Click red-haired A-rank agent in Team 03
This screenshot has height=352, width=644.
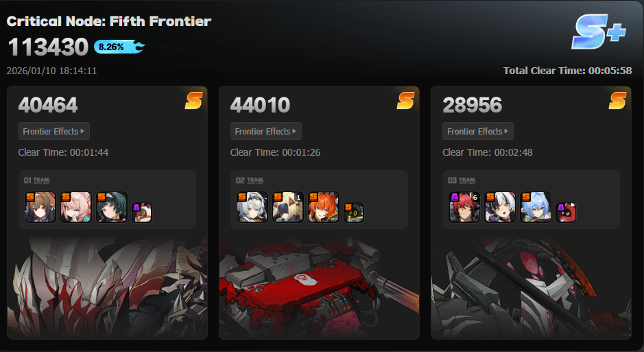464,207
